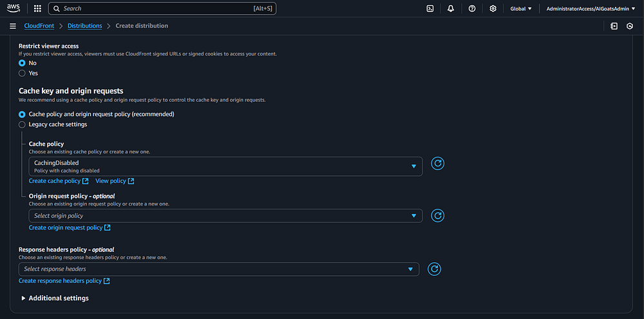Select Yes for Restrict viewer access

click(23, 73)
